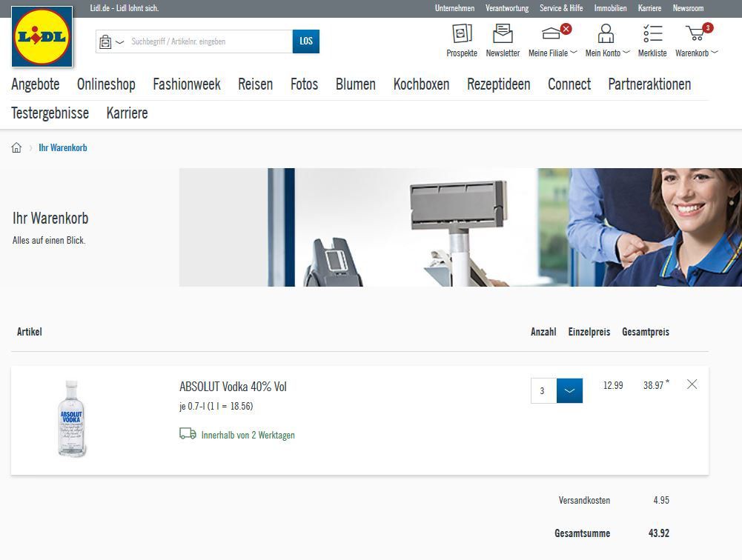Image resolution: width=742 pixels, height=560 pixels.
Task: Expand the search category dropdown chevron
Action: click(x=120, y=41)
